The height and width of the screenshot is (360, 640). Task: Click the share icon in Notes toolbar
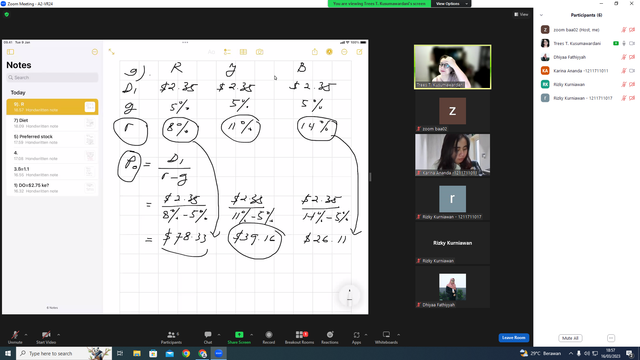point(315,52)
